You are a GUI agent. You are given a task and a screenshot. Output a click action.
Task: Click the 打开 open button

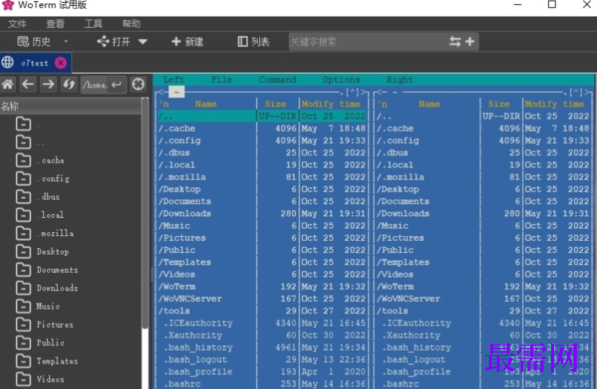[x=113, y=41]
